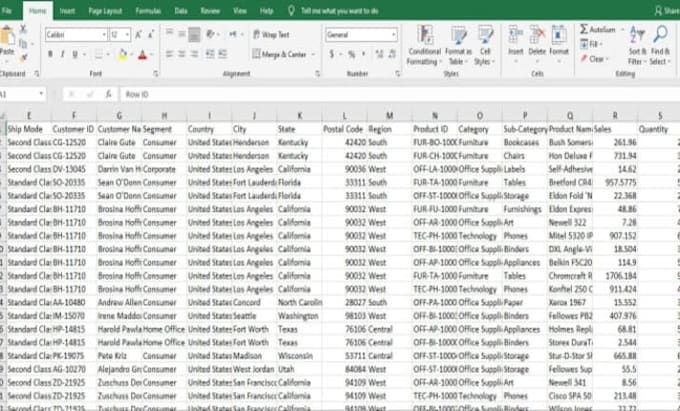
Task: Open the font size dropdown
Action: (x=127, y=35)
